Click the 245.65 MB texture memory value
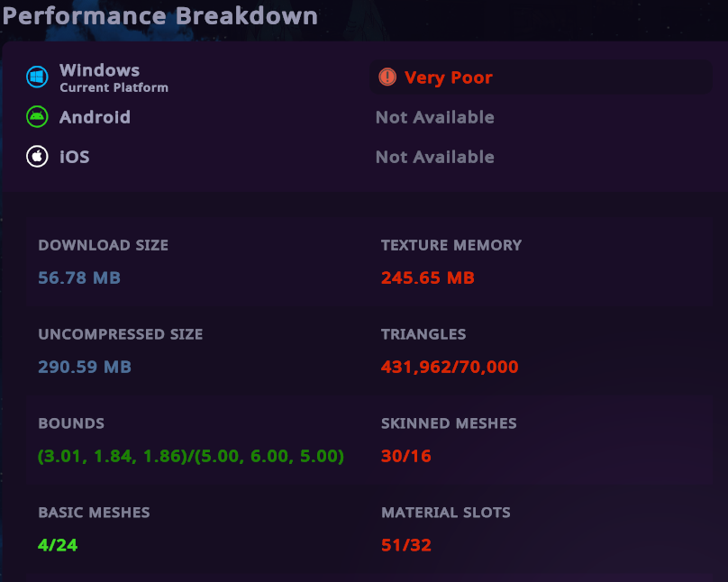Image resolution: width=728 pixels, height=582 pixels. (x=427, y=277)
